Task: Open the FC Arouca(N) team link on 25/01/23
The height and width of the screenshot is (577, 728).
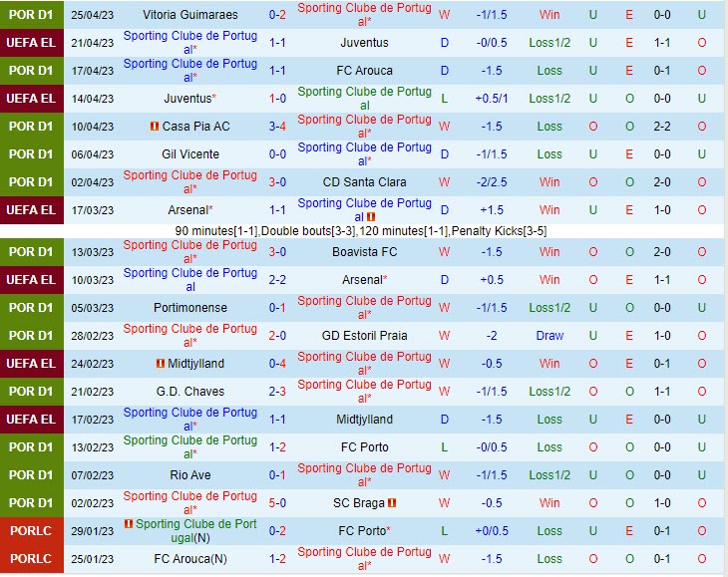Action: click(x=189, y=559)
